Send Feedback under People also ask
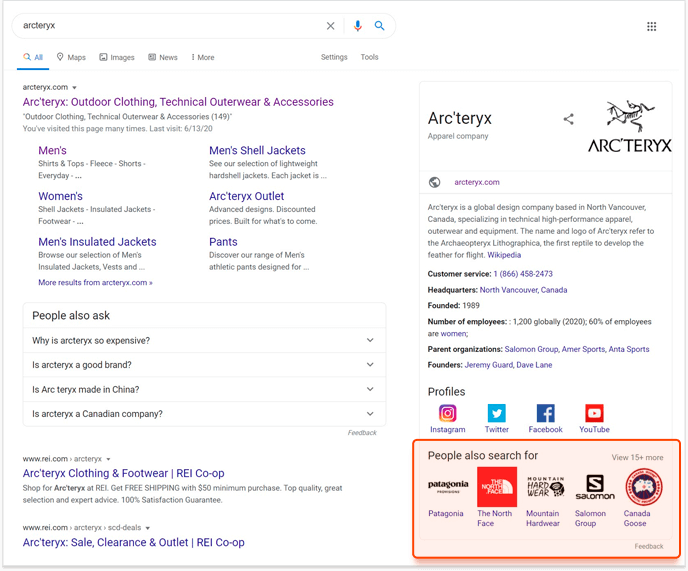This screenshot has height=571, width=688. (x=362, y=433)
